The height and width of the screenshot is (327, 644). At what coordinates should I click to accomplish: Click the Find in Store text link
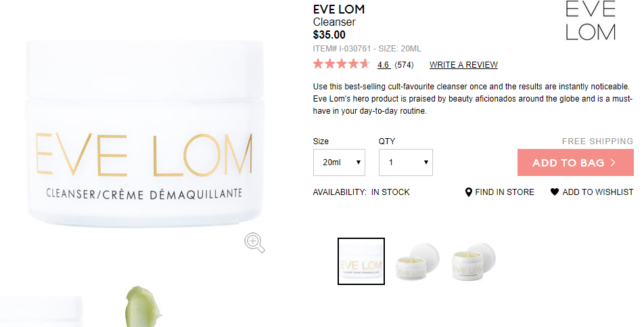pos(505,192)
